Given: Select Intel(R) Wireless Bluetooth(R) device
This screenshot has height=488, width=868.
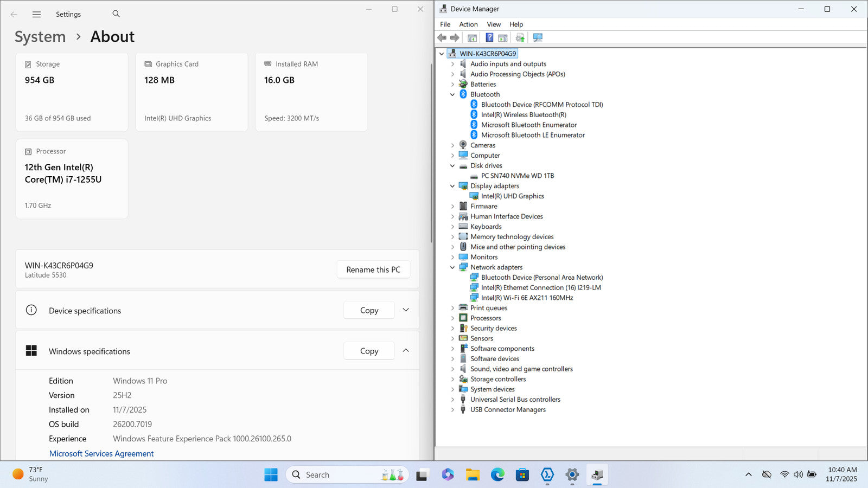Looking at the screenshot, I should (523, 115).
